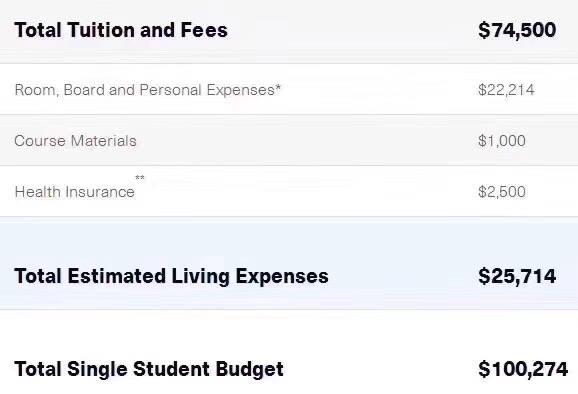Viewport: 578px width, 394px height.
Task: Click the word Student in bottom heading
Action: 171,369
